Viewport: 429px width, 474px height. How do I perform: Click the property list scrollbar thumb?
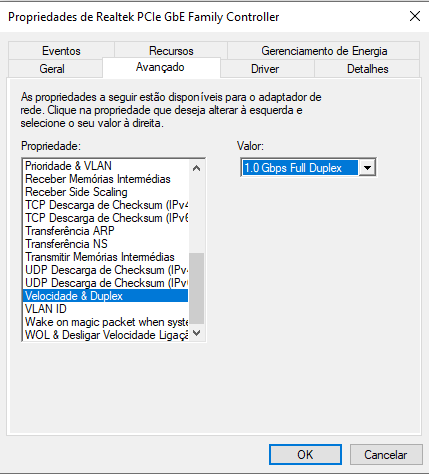[197, 288]
